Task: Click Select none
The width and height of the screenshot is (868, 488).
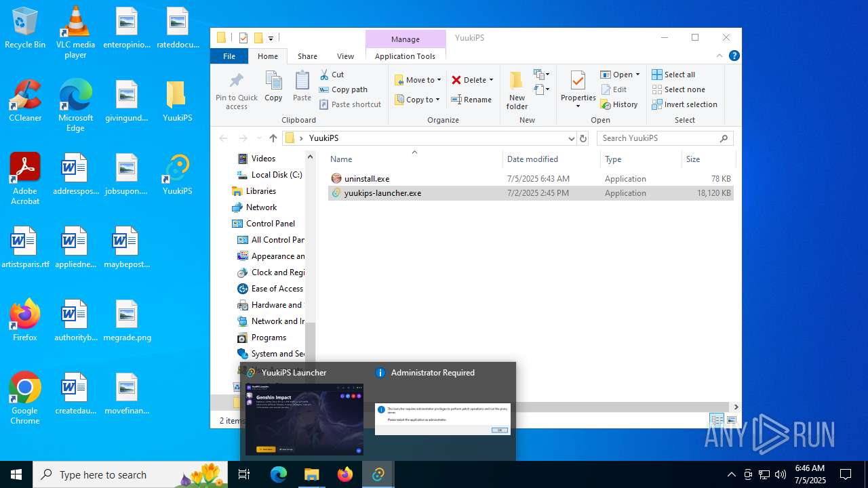Action: coord(678,89)
